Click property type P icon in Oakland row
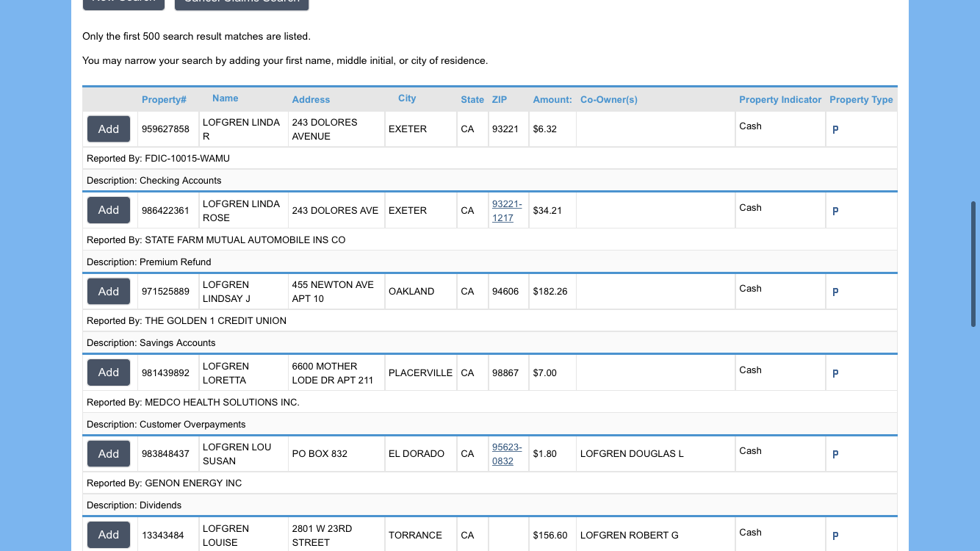The height and width of the screenshot is (551, 980). [835, 292]
